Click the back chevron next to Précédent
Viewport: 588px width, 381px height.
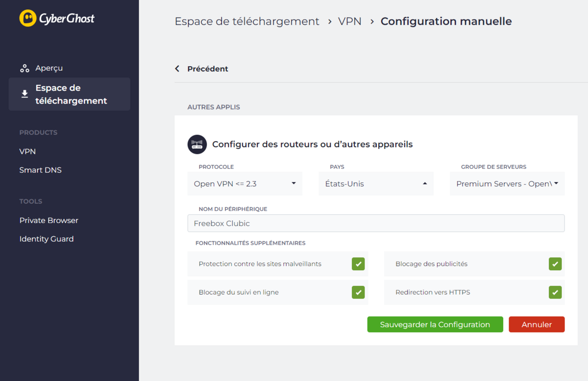click(177, 69)
